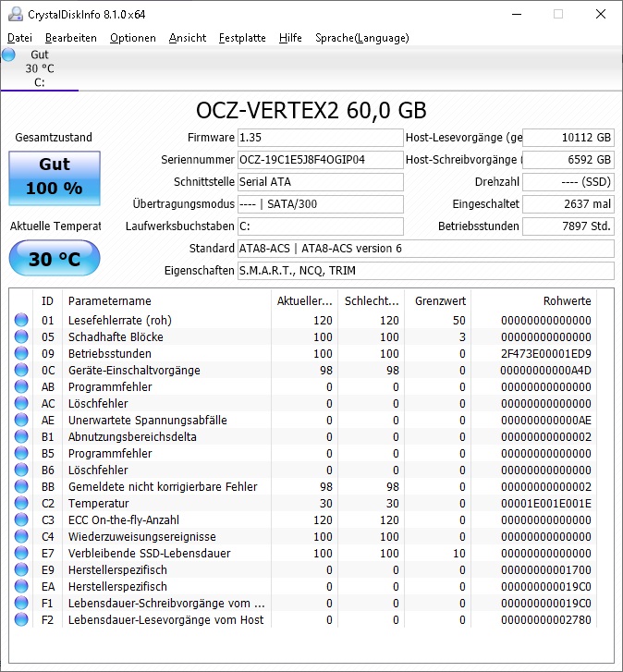The width and height of the screenshot is (623, 672).
Task: Open the Sprache(Language) menu
Action: 362,38
